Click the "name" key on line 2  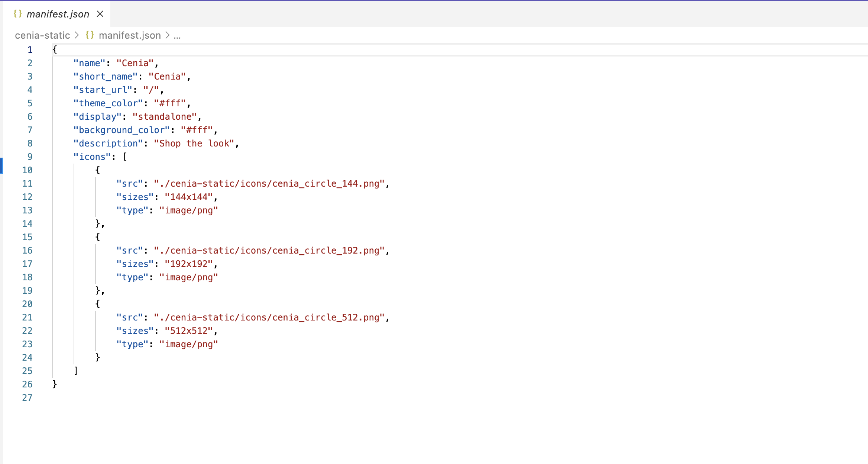90,63
